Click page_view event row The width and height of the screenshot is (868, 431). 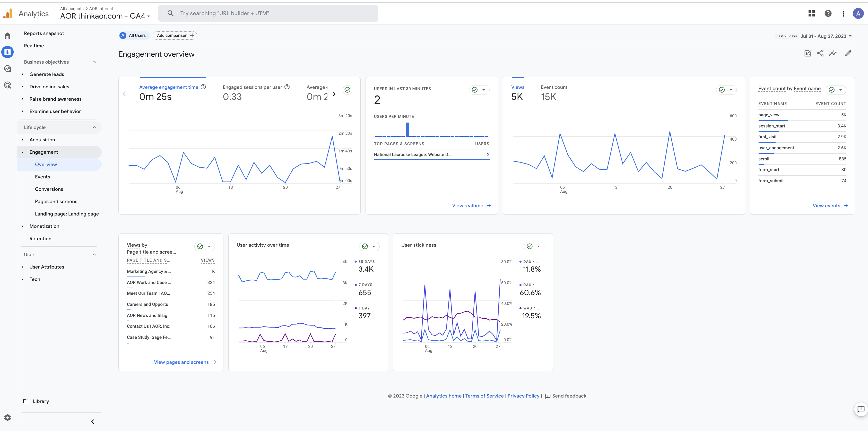pyautogui.click(x=802, y=115)
